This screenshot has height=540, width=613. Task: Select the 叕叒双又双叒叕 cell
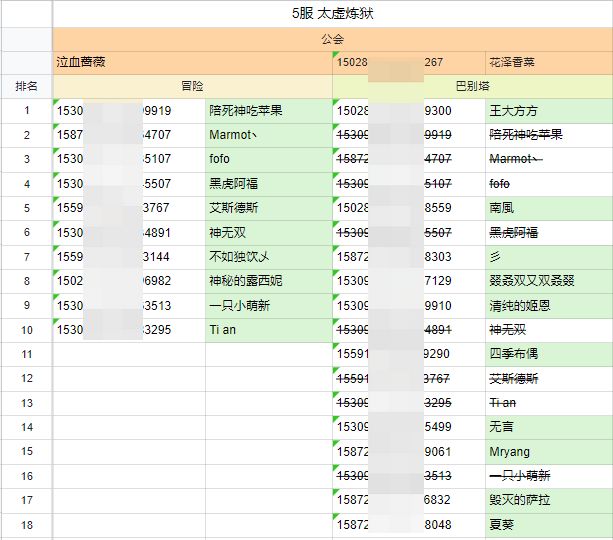pos(549,281)
